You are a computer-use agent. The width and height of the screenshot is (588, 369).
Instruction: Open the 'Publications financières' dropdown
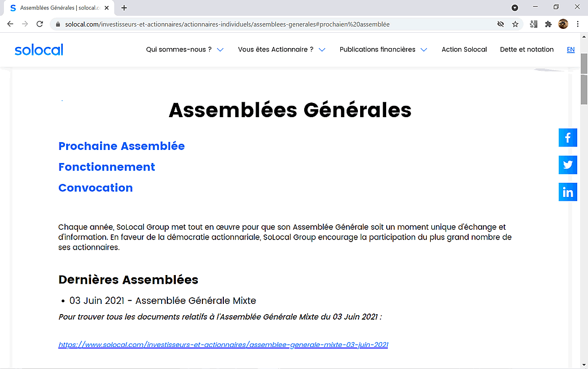tap(383, 50)
